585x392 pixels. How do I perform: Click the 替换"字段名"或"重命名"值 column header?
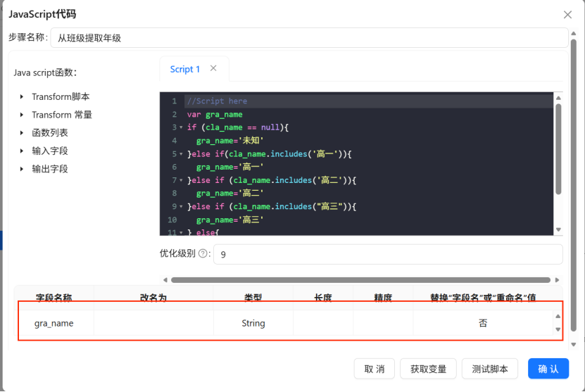483,298
